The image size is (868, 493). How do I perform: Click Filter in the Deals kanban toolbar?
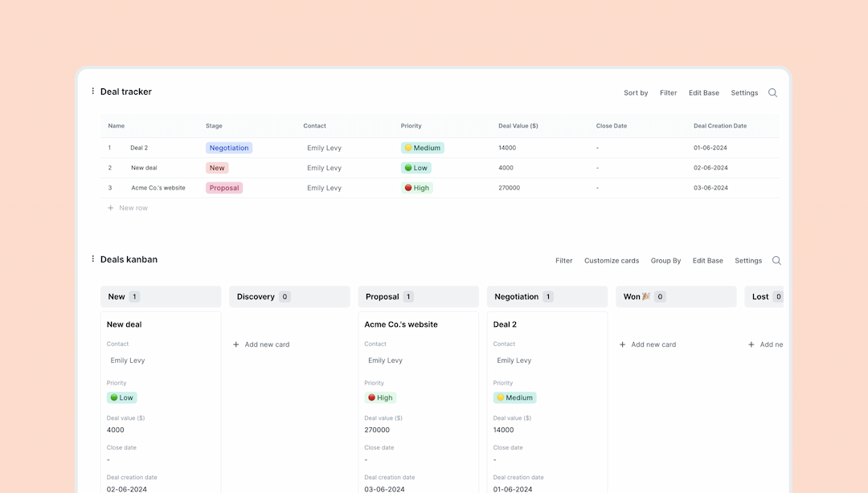pos(563,260)
